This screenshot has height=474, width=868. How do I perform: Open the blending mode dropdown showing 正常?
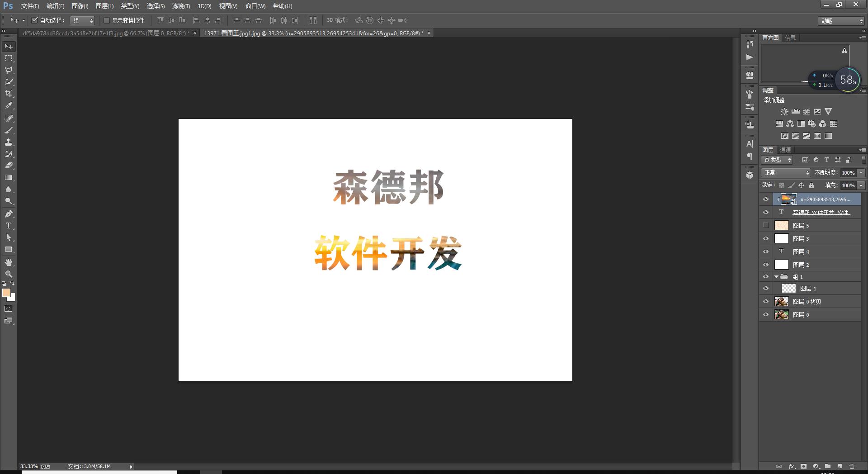coord(785,172)
